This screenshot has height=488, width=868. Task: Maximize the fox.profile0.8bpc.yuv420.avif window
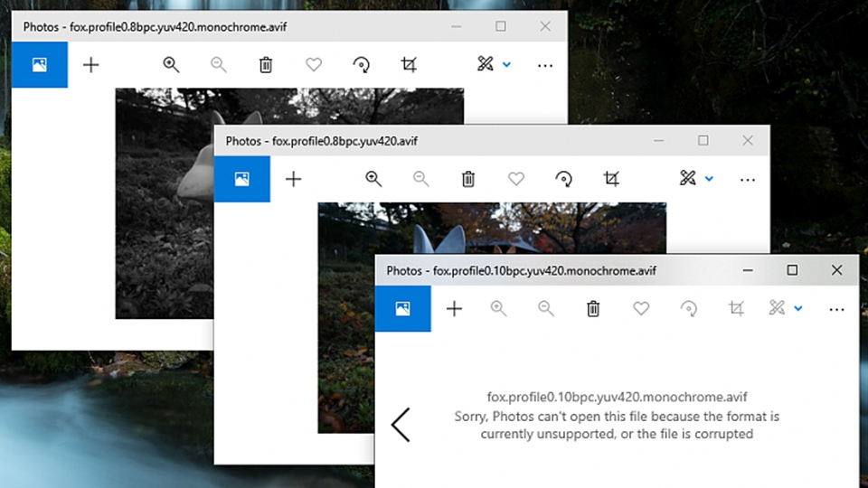(703, 141)
